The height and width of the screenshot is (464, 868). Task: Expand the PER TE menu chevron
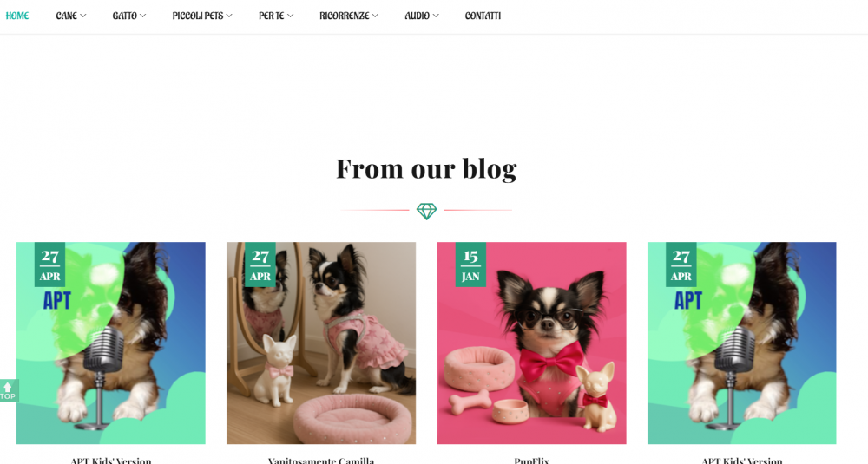click(290, 16)
